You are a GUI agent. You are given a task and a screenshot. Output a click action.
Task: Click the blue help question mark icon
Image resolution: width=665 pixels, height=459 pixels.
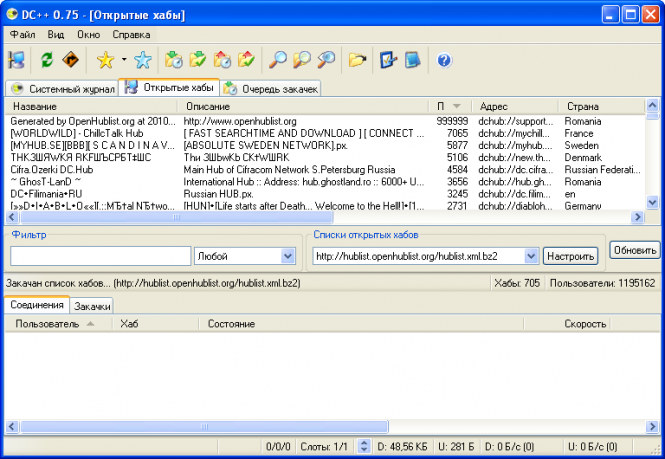click(x=444, y=60)
